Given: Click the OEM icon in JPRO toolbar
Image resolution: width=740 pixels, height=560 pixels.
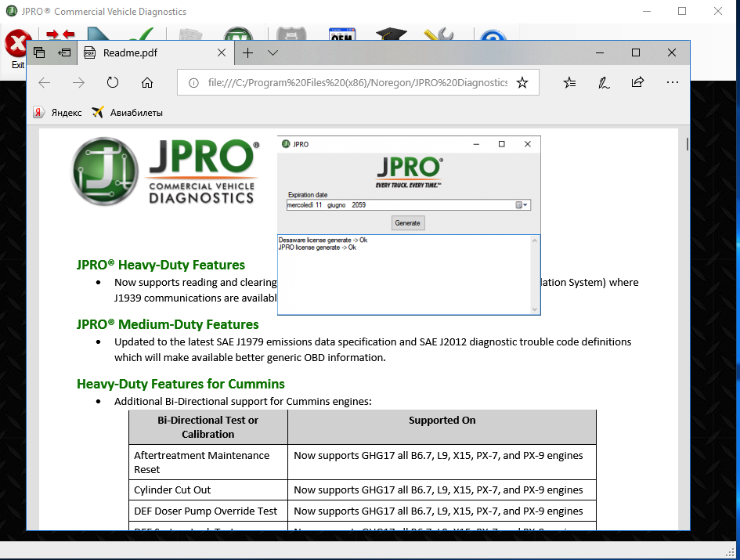Looking at the screenshot, I should tap(342, 34).
